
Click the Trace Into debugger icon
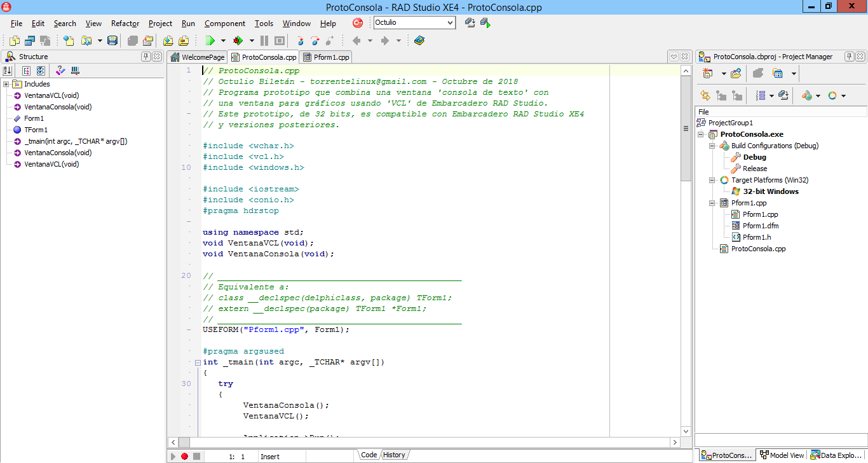click(299, 41)
